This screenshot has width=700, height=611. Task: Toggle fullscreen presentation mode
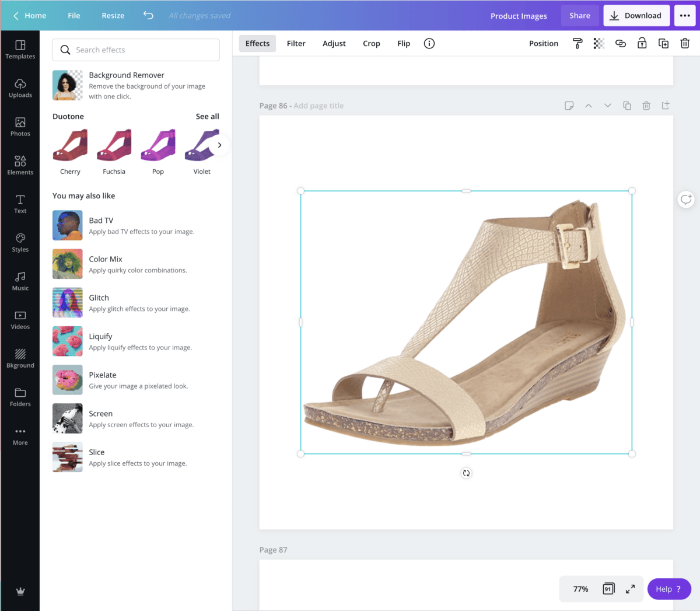click(630, 589)
